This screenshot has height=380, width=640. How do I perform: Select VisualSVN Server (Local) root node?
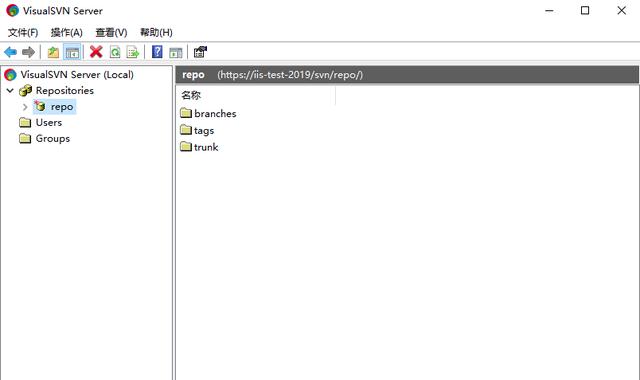coord(77,75)
